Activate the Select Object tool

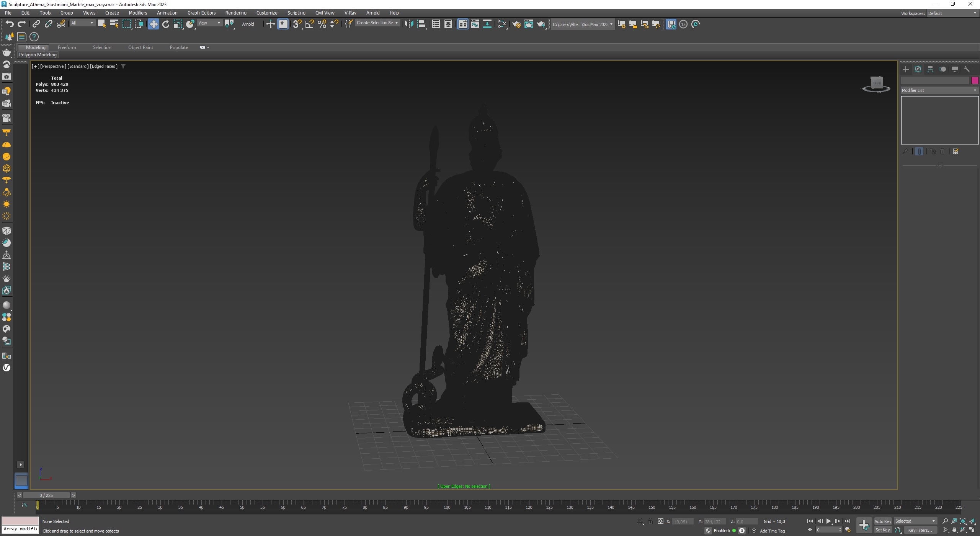(102, 24)
